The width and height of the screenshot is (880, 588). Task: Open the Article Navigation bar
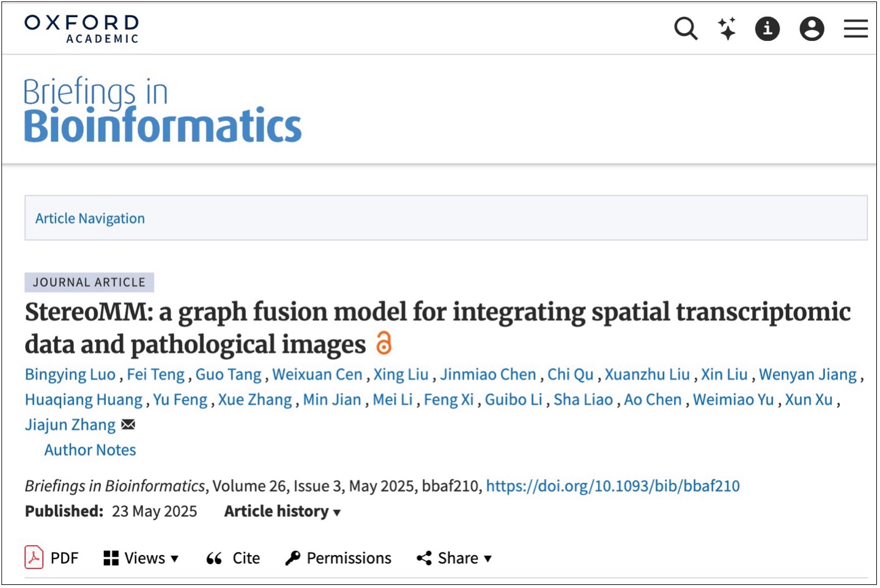[x=446, y=218]
